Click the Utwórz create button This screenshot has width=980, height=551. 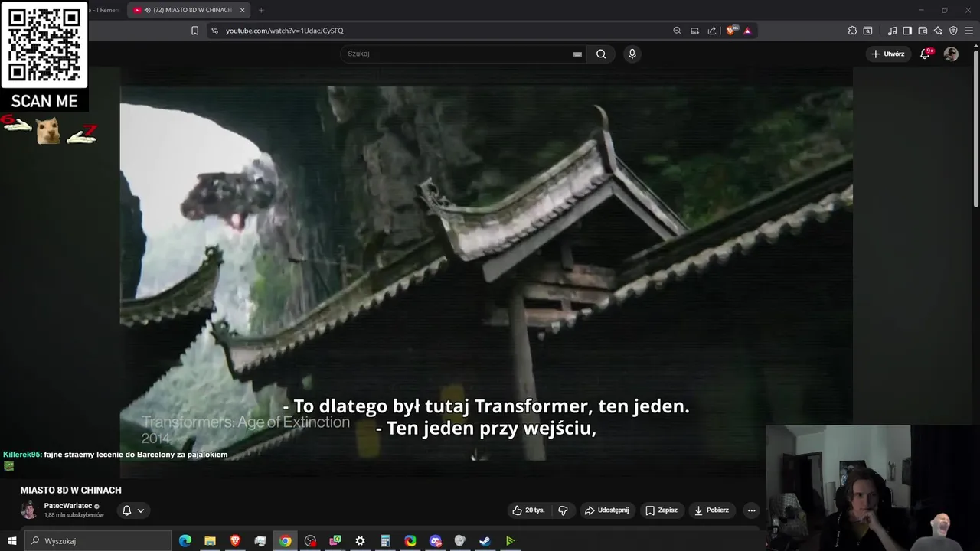tap(887, 54)
